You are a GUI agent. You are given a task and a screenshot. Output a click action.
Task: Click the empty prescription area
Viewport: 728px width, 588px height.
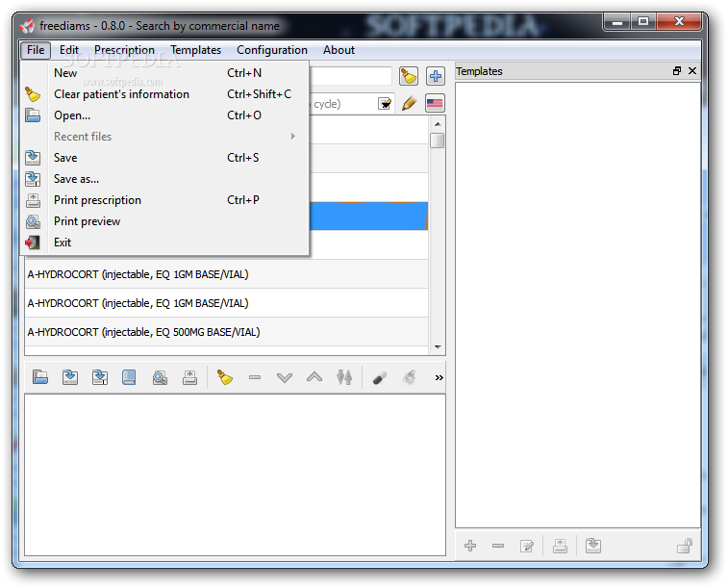235,474
